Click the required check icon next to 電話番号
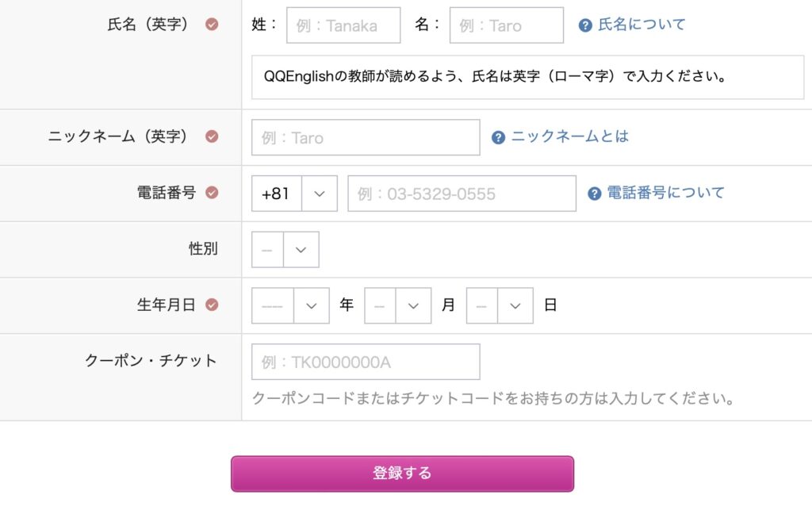Image resolution: width=812 pixels, height=514 pixels. 212,193
